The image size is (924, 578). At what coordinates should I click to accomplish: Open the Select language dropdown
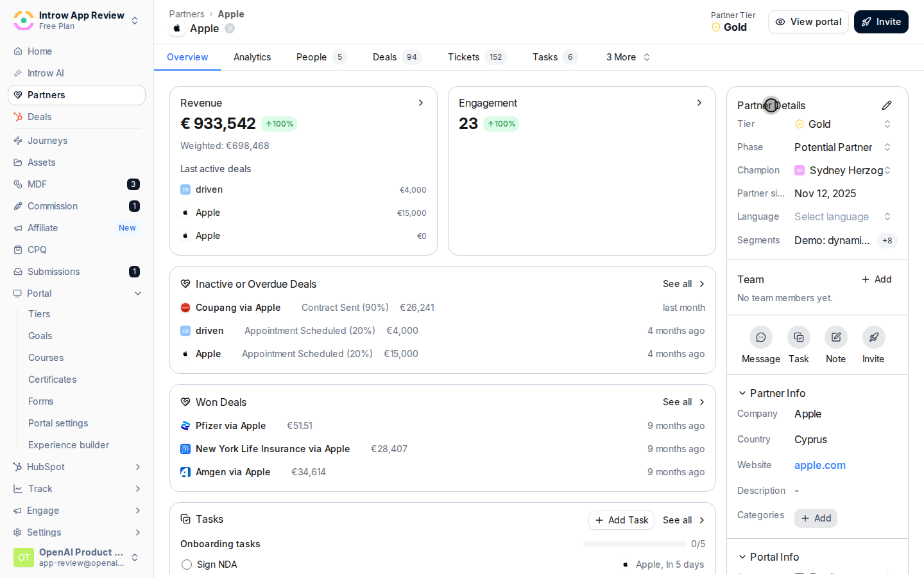tap(843, 216)
